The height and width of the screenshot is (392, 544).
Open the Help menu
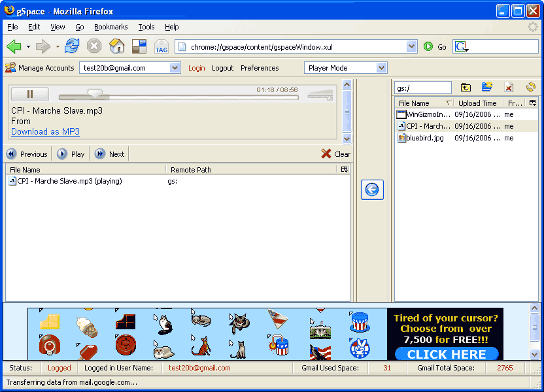point(172,27)
